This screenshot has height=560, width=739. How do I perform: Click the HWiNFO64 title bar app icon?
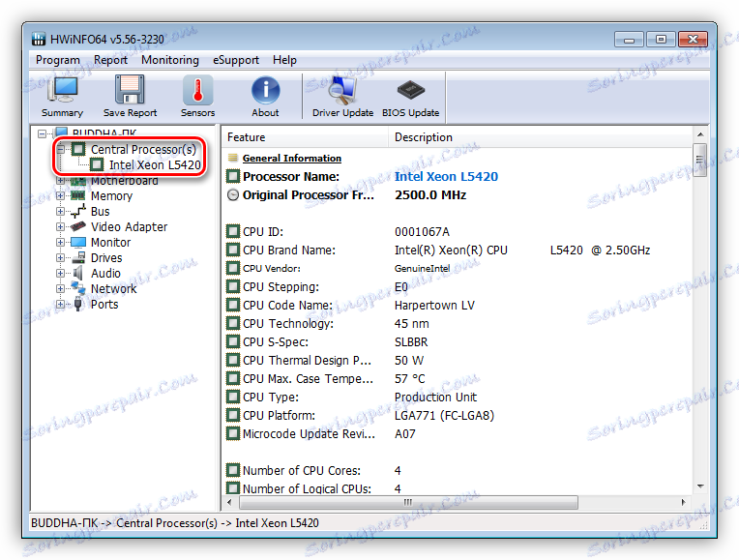tap(39, 39)
